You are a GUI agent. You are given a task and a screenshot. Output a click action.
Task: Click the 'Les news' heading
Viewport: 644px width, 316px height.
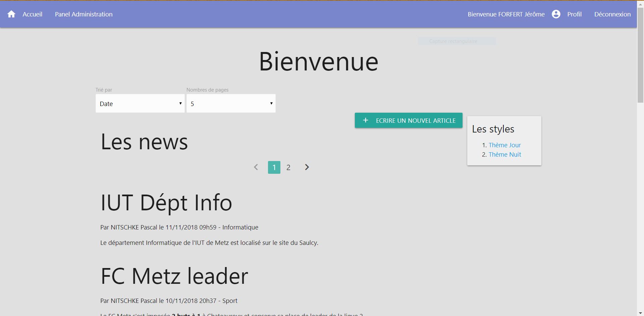pyautogui.click(x=144, y=142)
